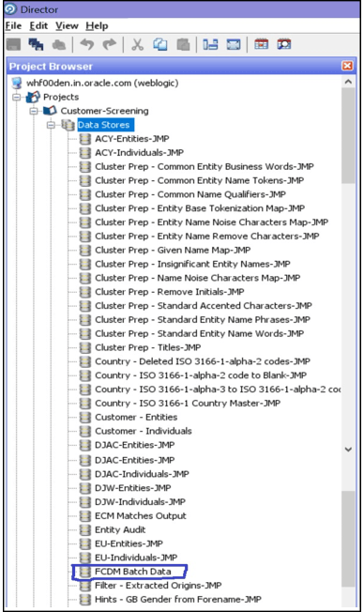
Task: Select ACY-Individuals-JMP data store
Action: pyautogui.click(x=139, y=153)
